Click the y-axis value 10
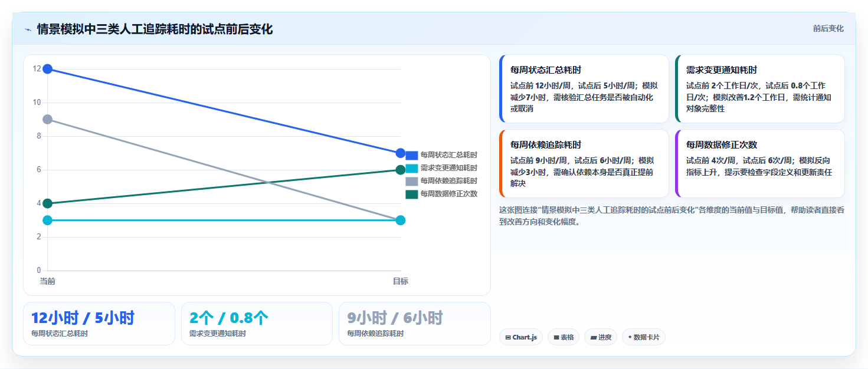868x369 pixels. coord(37,103)
